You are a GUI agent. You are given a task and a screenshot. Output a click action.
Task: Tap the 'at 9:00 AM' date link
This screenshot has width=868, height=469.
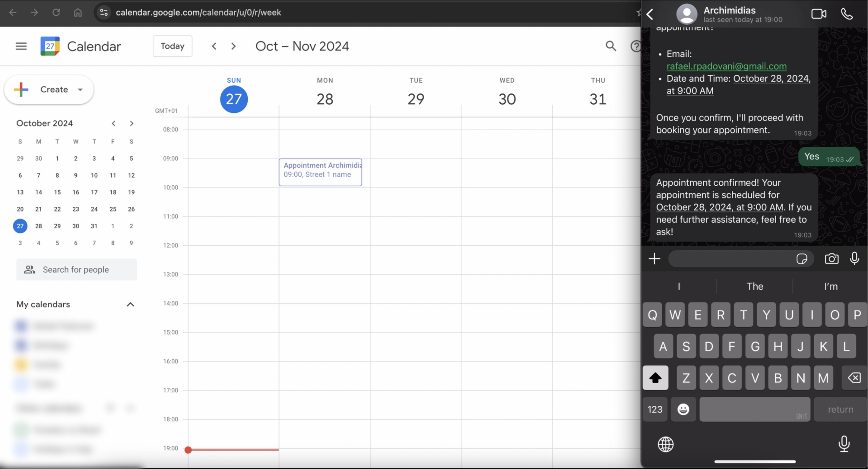pos(690,91)
